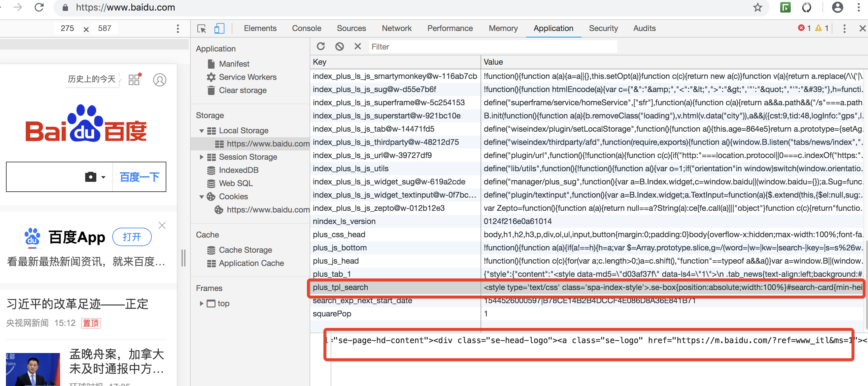This screenshot has width=868, height=386.
Task: Open the camera search dropdown arrow
Action: click(x=103, y=177)
